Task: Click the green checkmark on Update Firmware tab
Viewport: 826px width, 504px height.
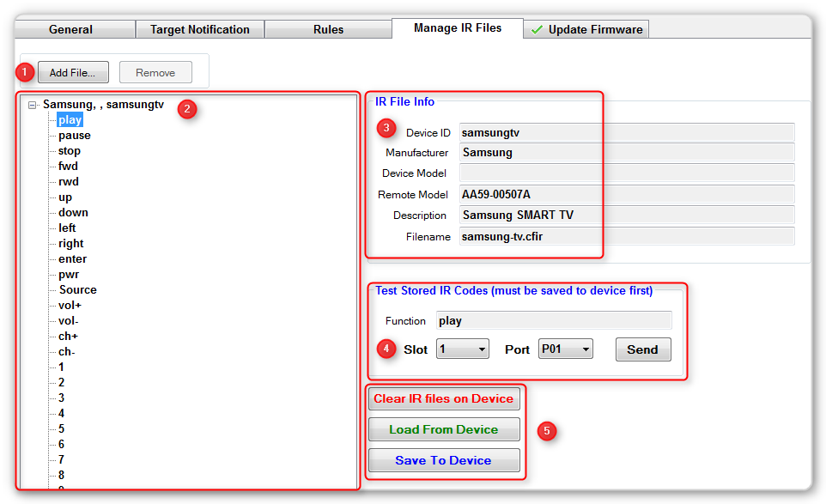Action: (x=537, y=28)
